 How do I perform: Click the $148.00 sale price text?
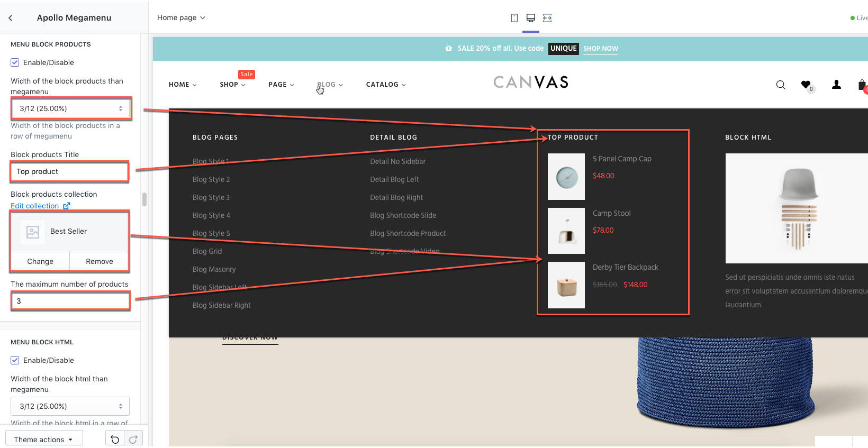[x=636, y=285]
